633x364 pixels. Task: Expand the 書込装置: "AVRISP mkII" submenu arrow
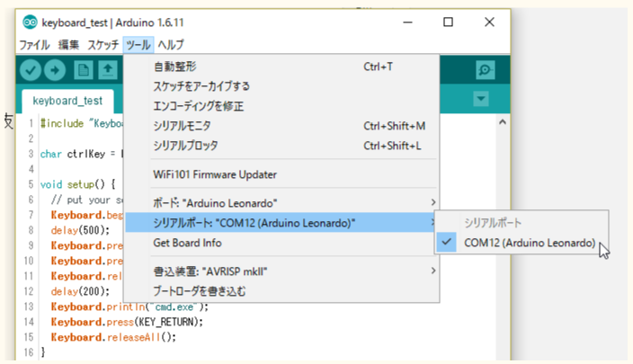coord(432,271)
